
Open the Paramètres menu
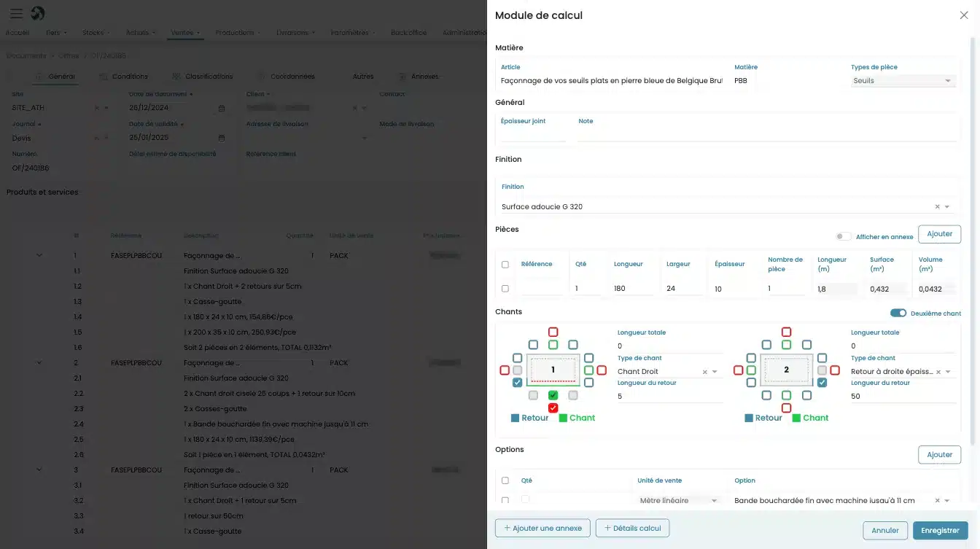(353, 33)
